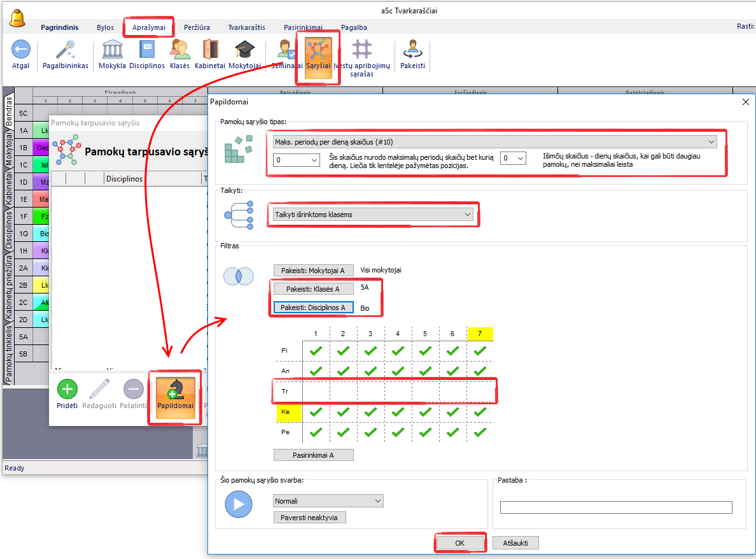The height and width of the screenshot is (559, 756).
Task: Open the Pagalbininkas wizard tool
Action: tap(65, 50)
